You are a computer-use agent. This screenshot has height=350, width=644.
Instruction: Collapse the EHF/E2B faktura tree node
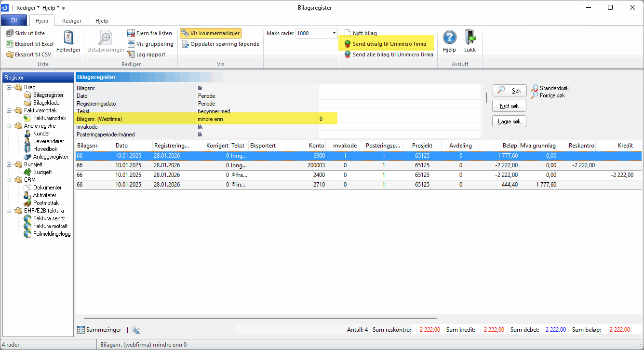[10, 211]
